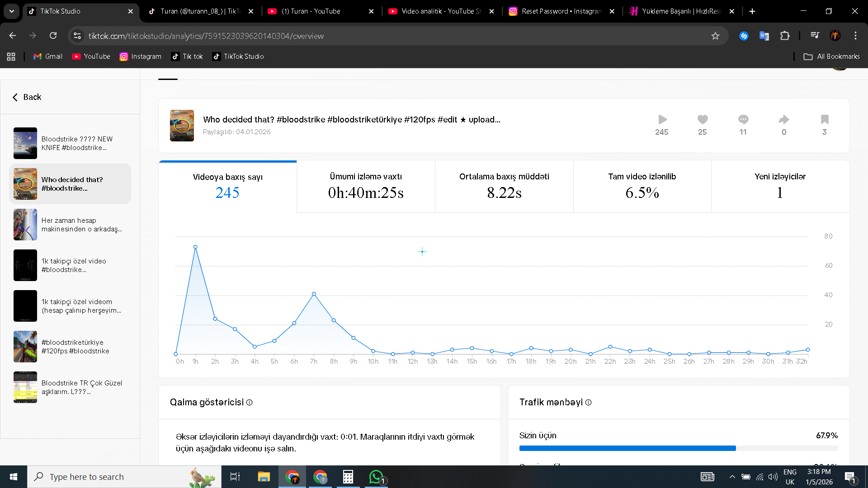Select the Ortalama baxış müddəti metric tab
The image size is (868, 488).
[x=504, y=186]
